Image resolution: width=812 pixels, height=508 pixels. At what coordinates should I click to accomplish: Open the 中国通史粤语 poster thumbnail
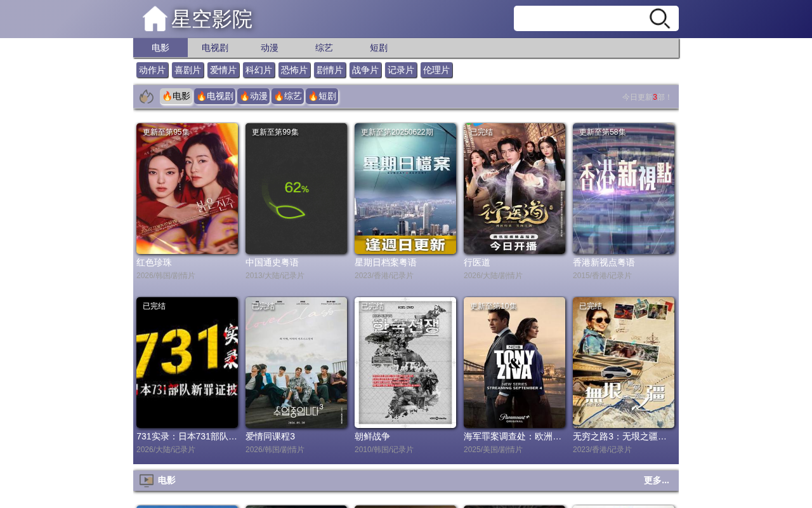pos(296,189)
